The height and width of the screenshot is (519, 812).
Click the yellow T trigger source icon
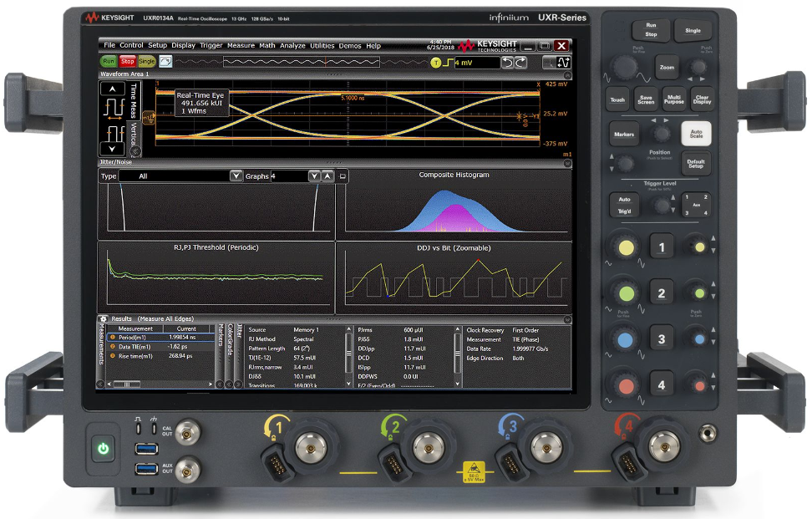click(x=436, y=63)
